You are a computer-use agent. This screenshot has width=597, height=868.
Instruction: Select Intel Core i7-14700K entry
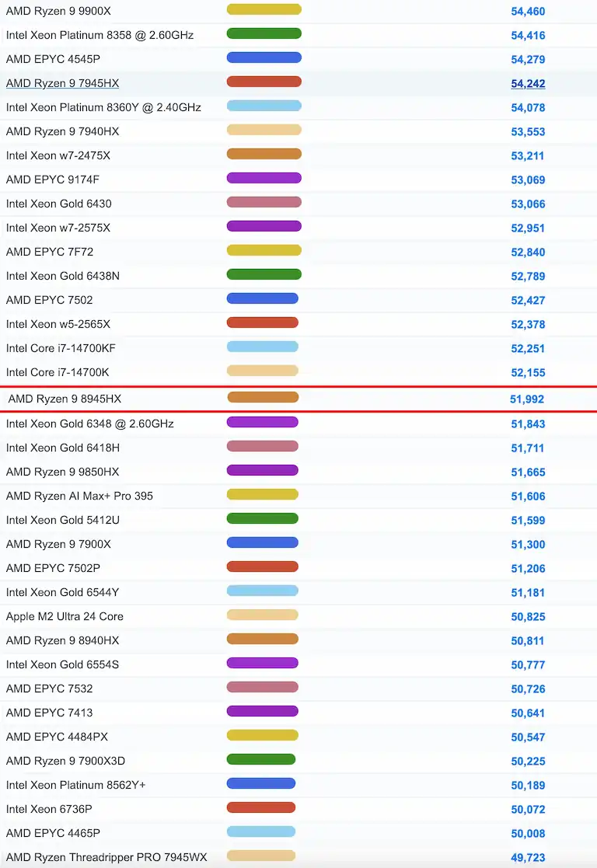58,372
